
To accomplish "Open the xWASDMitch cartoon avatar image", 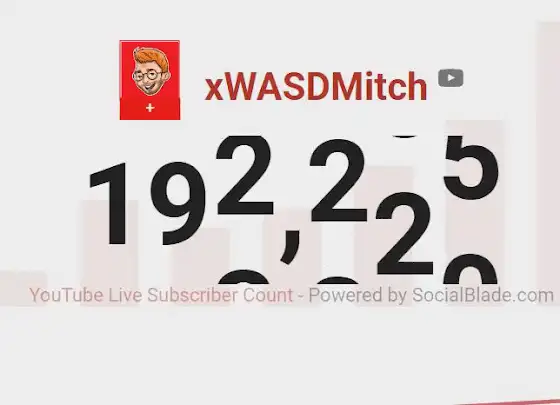I will click(x=150, y=72).
